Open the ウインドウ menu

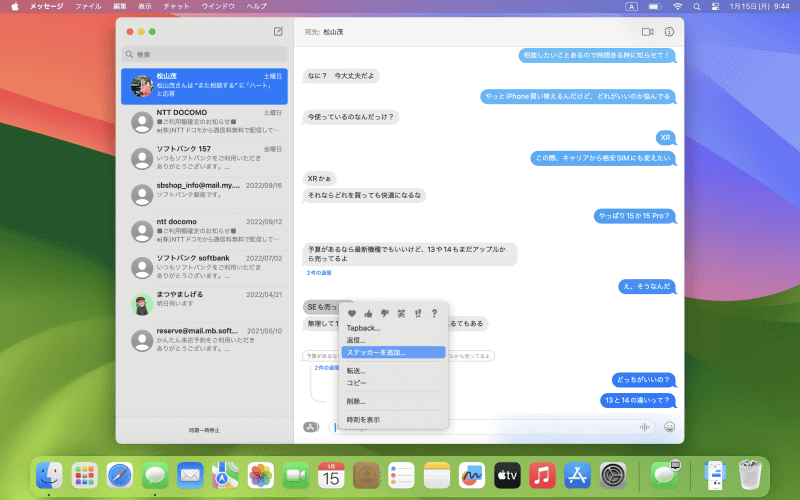(x=218, y=7)
